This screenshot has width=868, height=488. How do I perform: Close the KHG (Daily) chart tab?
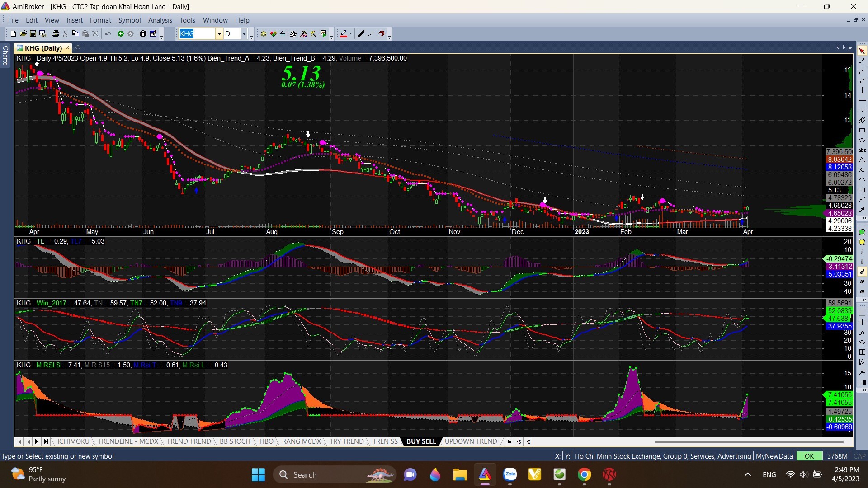(67, 48)
